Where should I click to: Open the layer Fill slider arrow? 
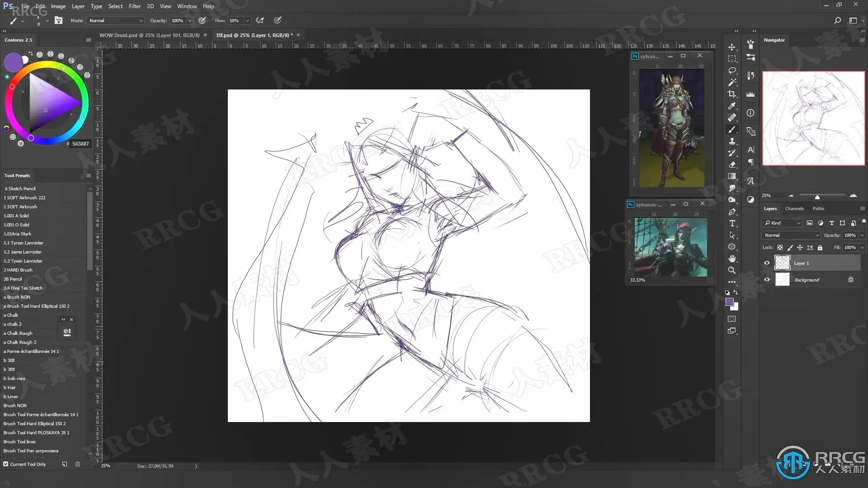[862, 248]
